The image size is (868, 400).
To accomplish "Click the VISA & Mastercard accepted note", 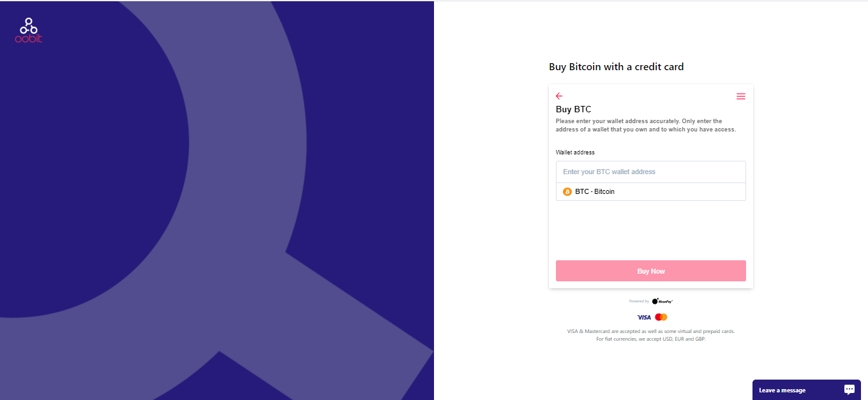I will pyautogui.click(x=651, y=331).
